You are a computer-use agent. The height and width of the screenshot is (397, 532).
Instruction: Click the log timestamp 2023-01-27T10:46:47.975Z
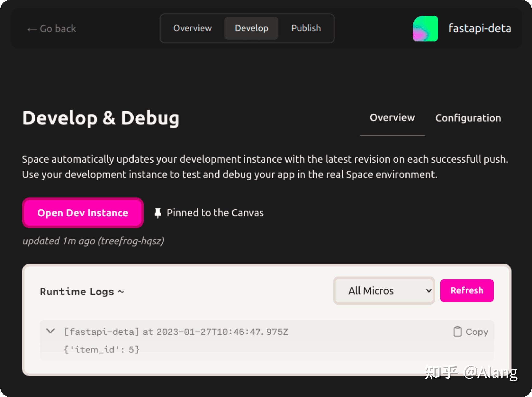(x=222, y=332)
